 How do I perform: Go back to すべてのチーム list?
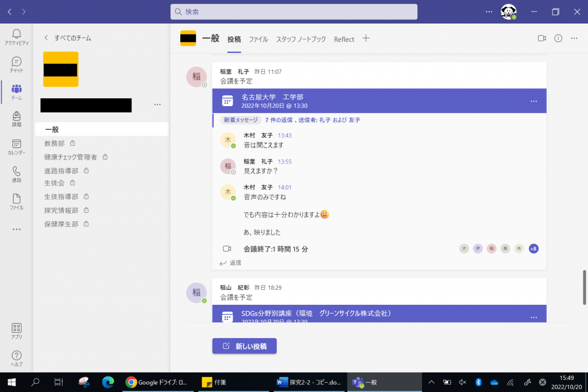click(x=68, y=38)
